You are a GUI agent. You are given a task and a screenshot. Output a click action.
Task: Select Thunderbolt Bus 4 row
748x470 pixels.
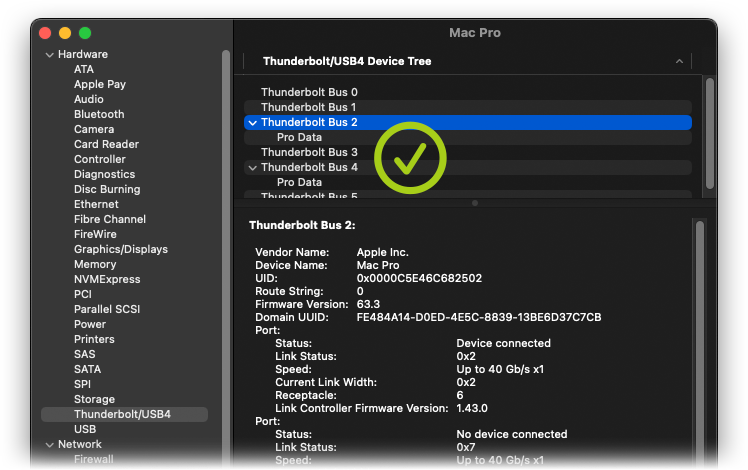pyautogui.click(x=468, y=167)
